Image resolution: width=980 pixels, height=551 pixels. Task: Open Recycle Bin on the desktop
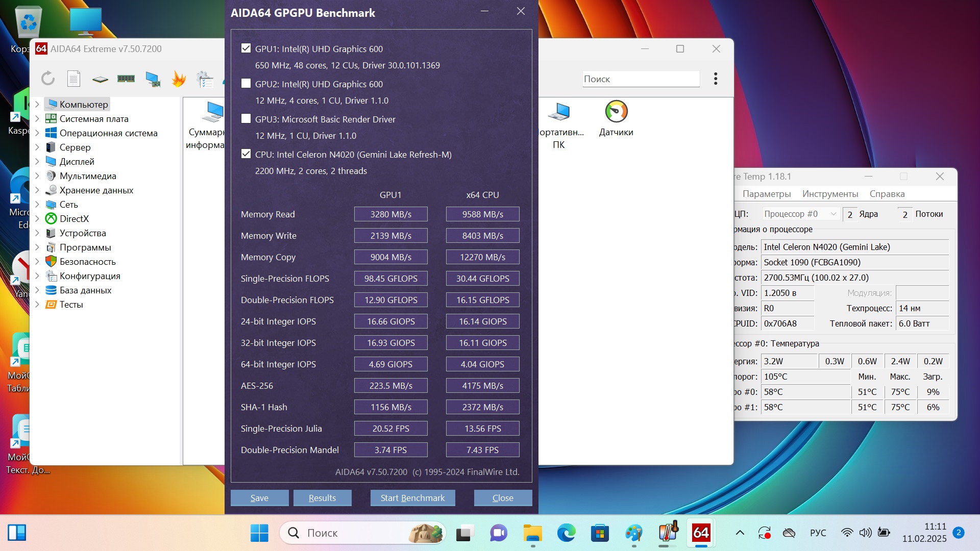point(28,28)
